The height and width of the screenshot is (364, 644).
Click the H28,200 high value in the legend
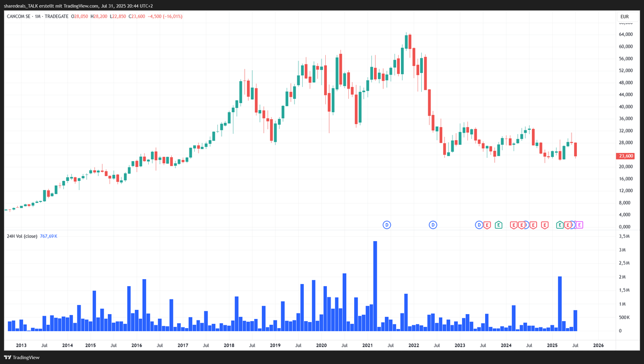pyautogui.click(x=99, y=17)
